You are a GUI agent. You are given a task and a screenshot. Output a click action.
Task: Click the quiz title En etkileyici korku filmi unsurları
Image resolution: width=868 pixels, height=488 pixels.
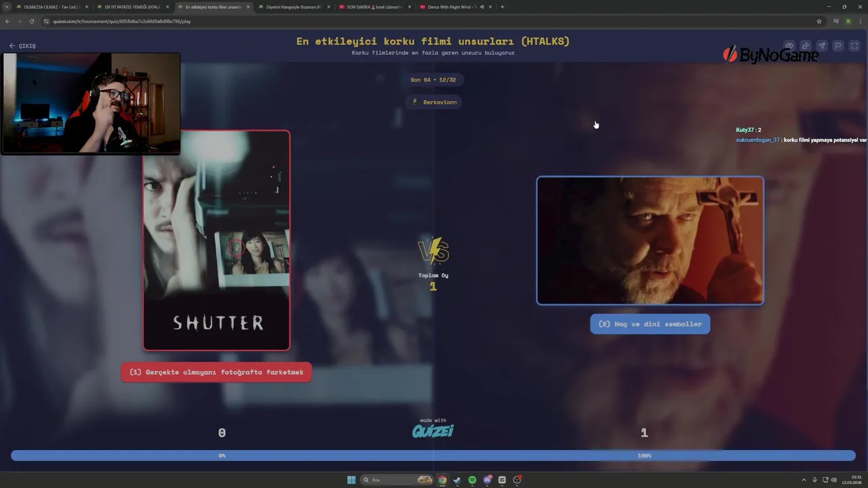click(x=433, y=41)
